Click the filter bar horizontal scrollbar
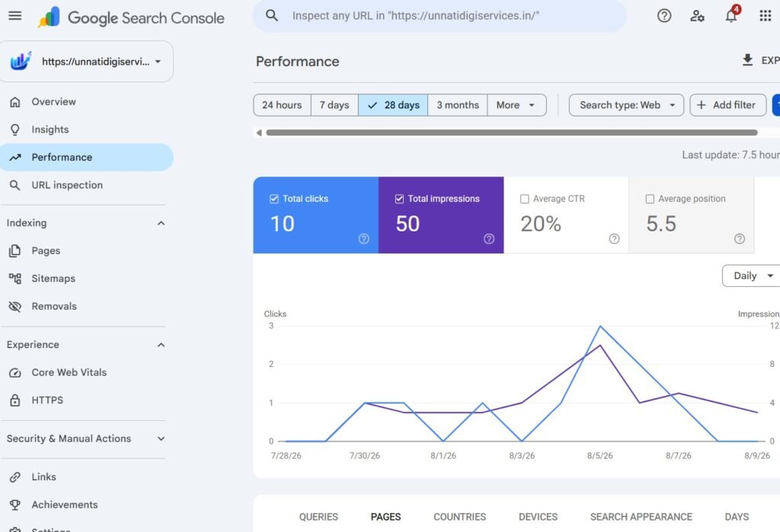The image size is (780, 532). click(x=511, y=132)
